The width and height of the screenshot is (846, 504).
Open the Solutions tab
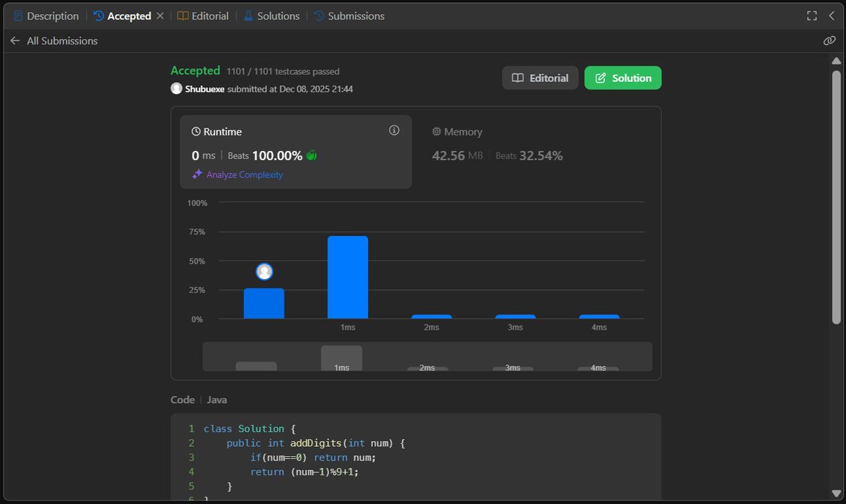tap(271, 16)
